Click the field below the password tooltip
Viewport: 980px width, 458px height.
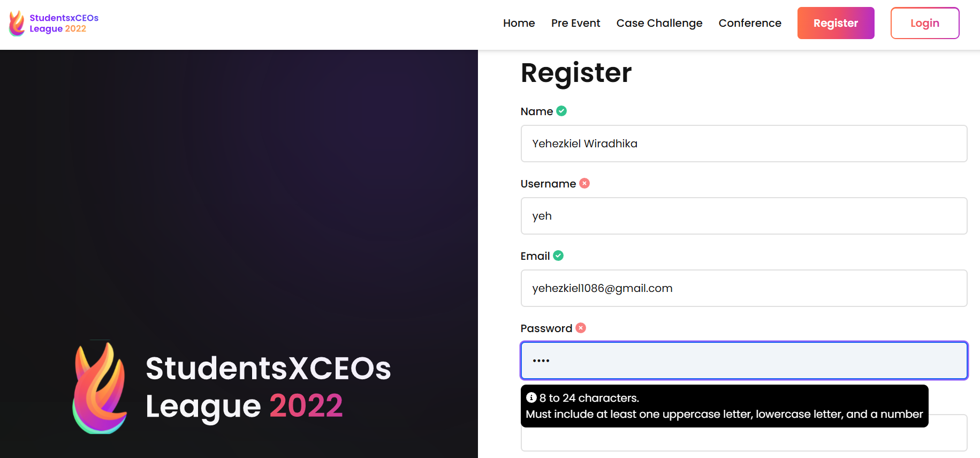point(743,440)
